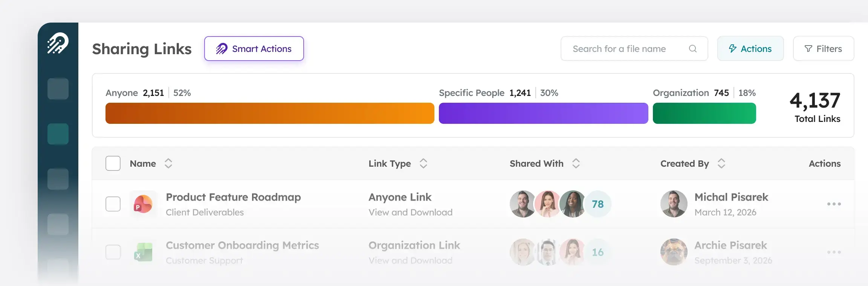The image size is (868, 286).
Task: Select the highlighted sidebar navigation icon
Action: click(58, 134)
